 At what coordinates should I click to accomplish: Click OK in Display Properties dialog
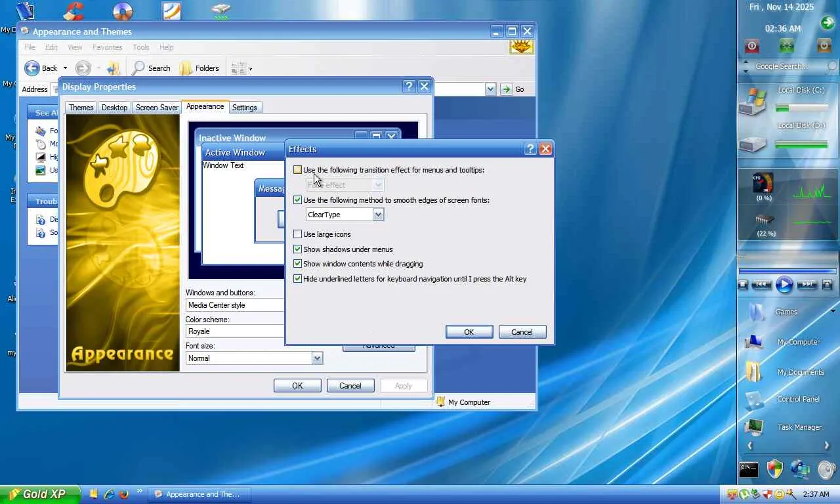pos(297,386)
